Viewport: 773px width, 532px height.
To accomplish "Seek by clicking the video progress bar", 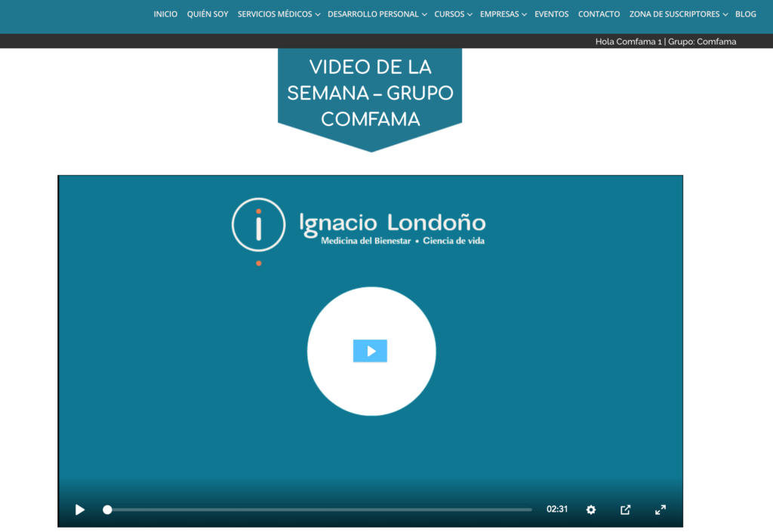I will (319, 510).
